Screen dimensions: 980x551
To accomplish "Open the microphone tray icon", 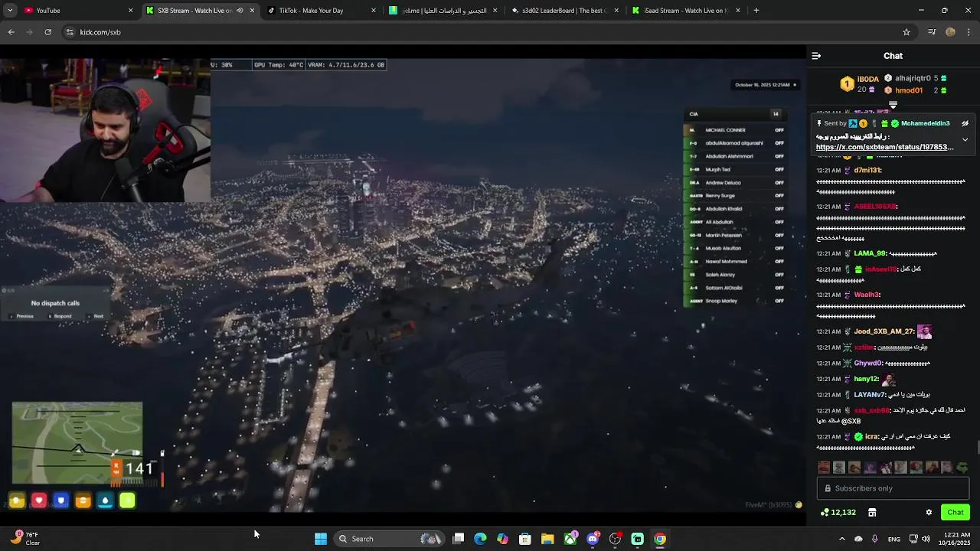I will tap(874, 539).
